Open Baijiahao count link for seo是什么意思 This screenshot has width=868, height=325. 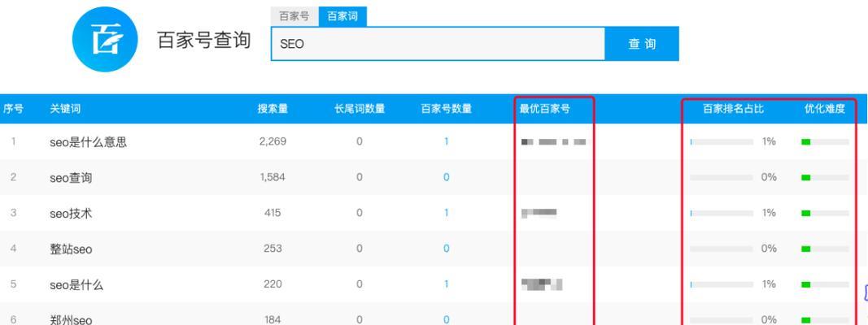[x=446, y=141]
